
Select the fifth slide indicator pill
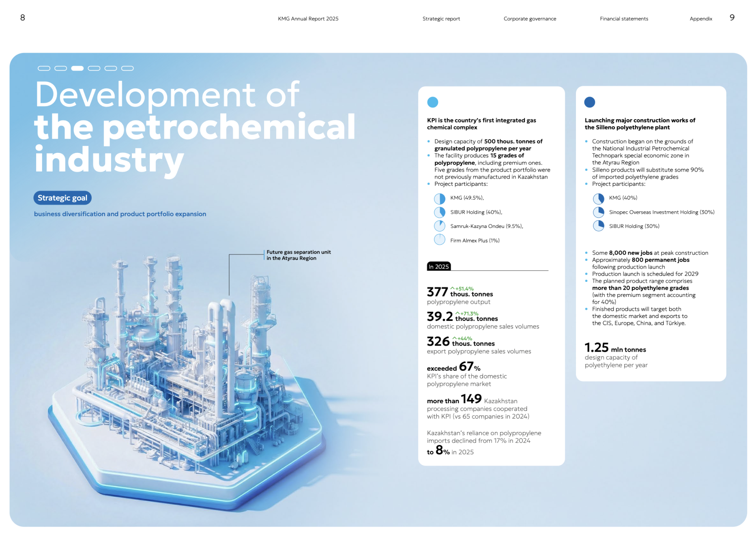click(111, 68)
